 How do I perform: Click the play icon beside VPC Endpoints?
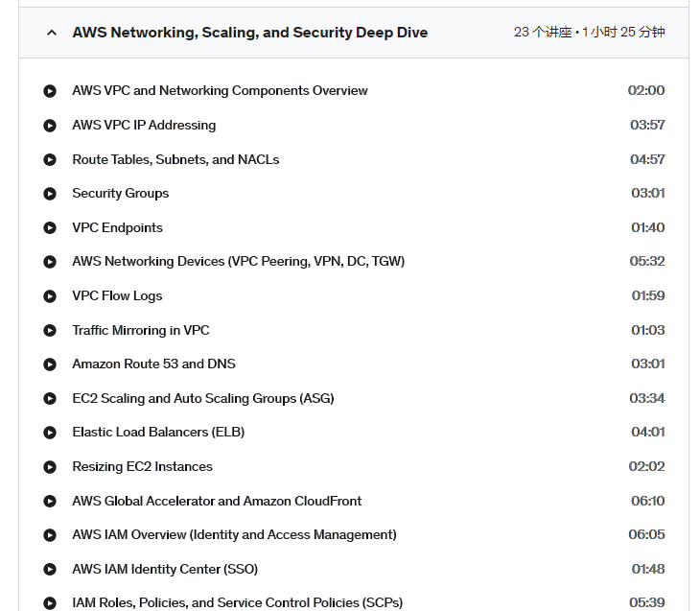click(x=50, y=227)
